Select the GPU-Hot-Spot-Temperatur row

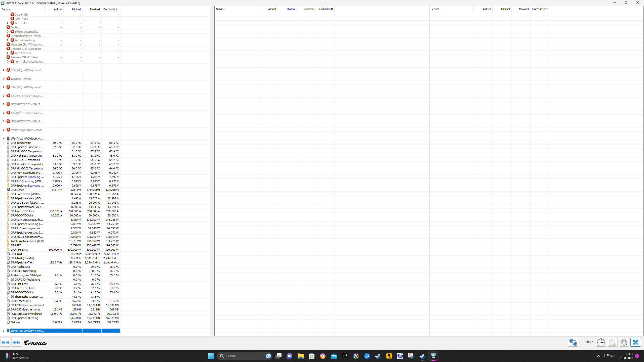point(26,156)
